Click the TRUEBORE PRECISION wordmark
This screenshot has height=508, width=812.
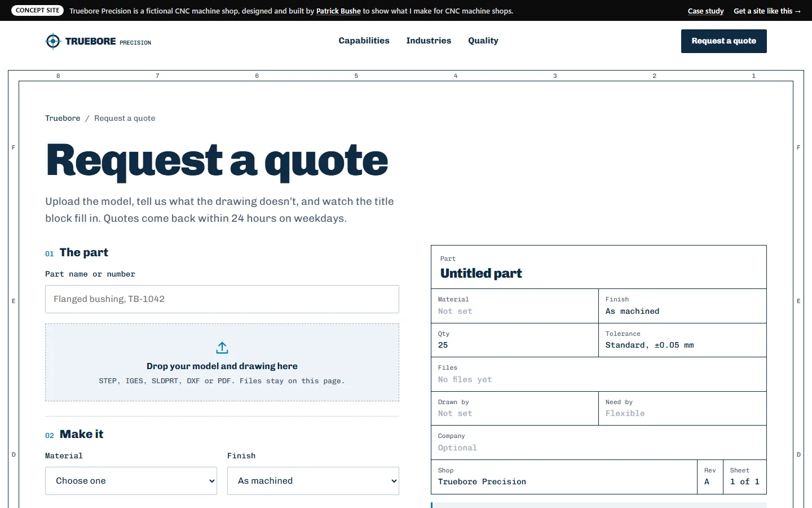point(108,41)
